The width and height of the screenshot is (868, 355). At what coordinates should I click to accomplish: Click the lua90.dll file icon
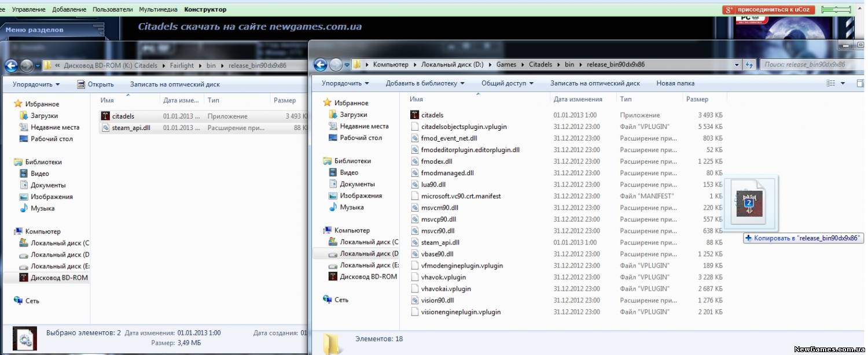pos(415,184)
